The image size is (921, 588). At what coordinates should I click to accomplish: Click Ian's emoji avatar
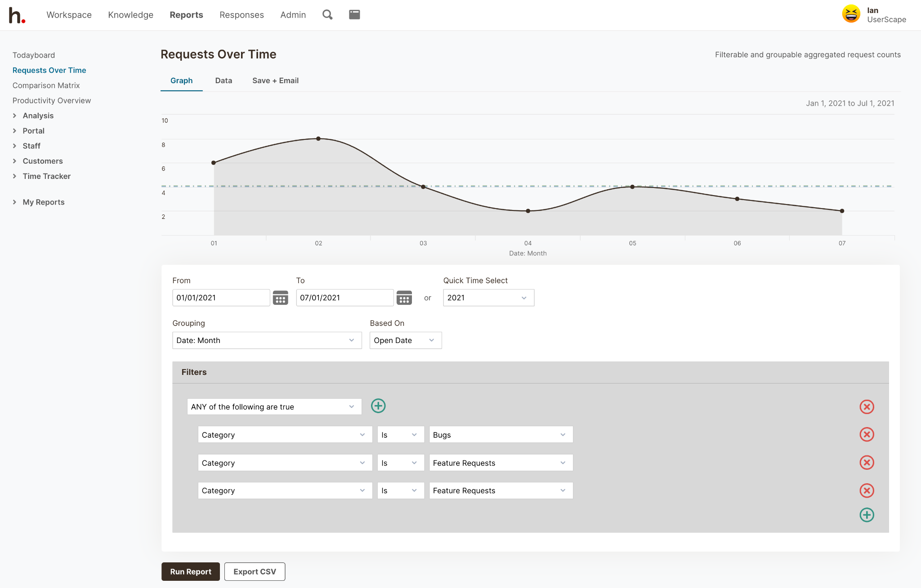(851, 14)
